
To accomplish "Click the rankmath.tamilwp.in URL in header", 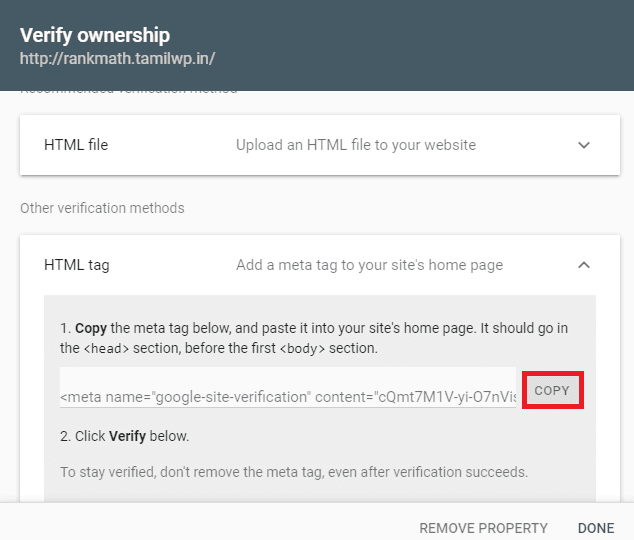I will point(117,59).
